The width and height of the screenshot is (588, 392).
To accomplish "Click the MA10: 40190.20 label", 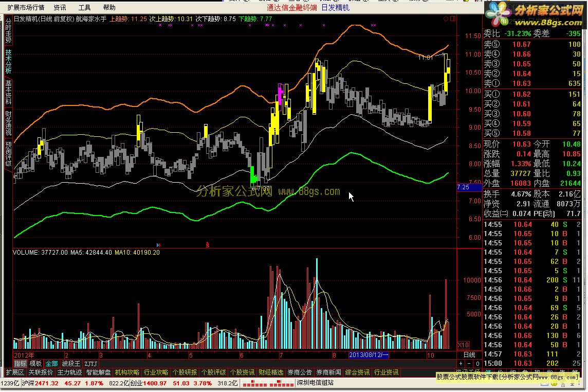I will point(137,253).
